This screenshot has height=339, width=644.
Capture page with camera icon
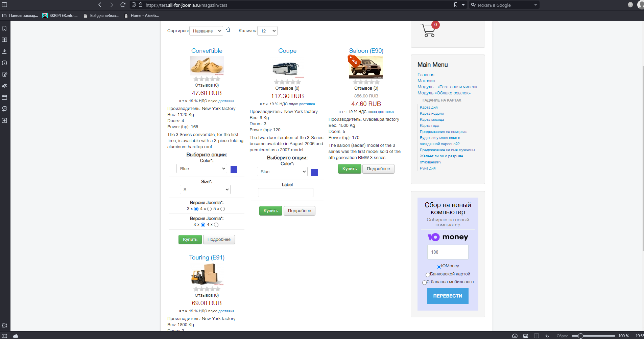tap(515, 336)
